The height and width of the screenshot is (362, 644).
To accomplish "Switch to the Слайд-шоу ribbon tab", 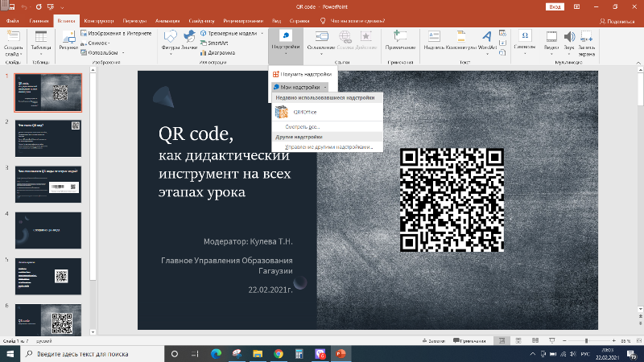I will (x=202, y=21).
